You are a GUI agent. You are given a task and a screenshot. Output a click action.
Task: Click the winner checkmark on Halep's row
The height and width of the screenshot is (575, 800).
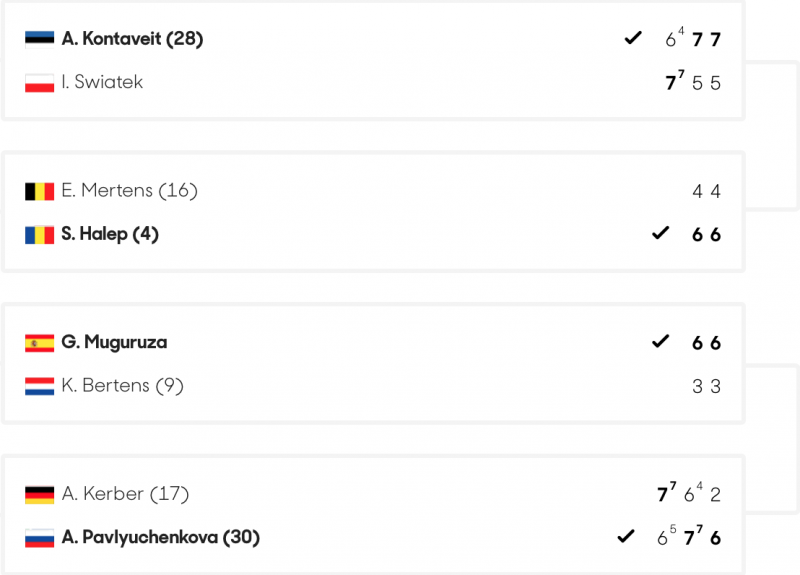660,234
